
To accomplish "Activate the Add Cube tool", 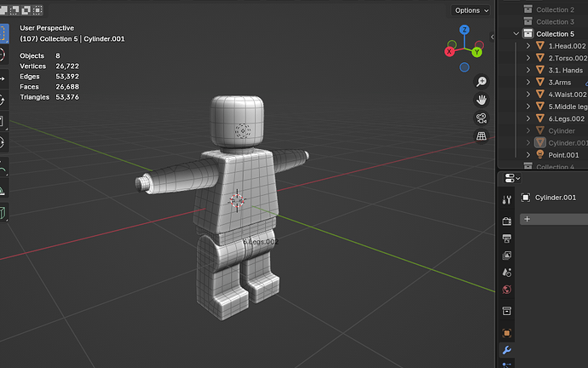I will [3, 212].
